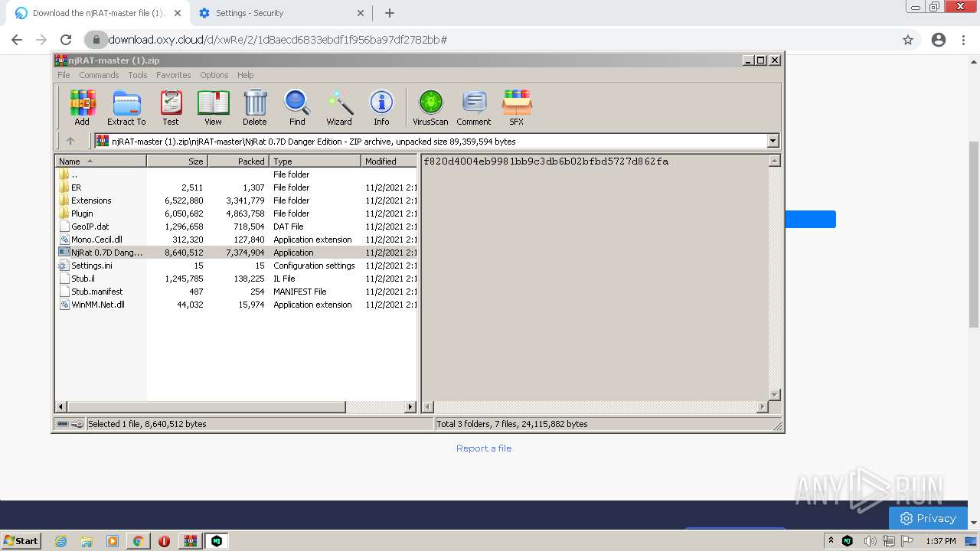This screenshot has width=980, height=551.
Task: Select the ER folder
Action: 237,187
